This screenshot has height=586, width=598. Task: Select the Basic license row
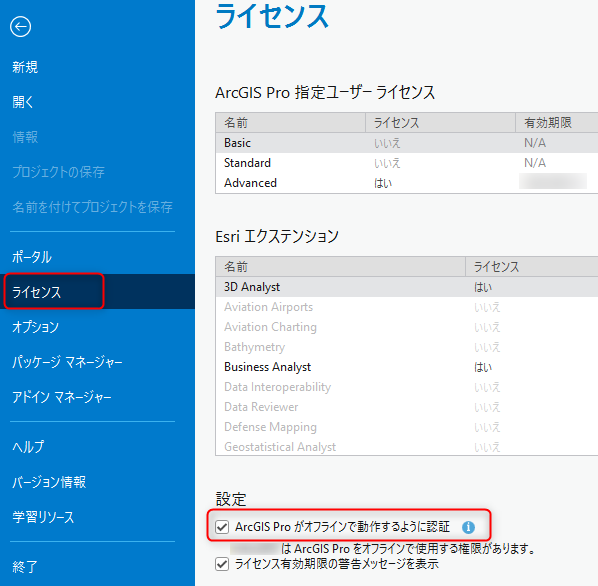coord(407,143)
